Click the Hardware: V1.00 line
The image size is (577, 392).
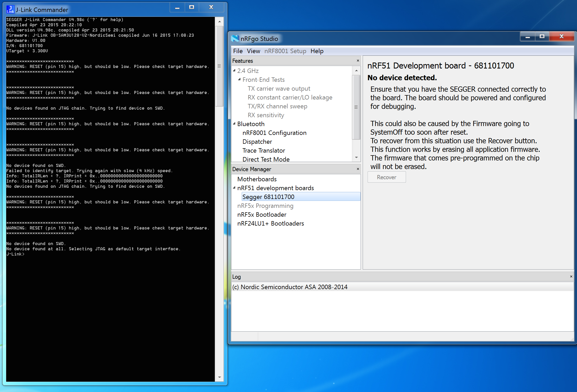click(26, 41)
